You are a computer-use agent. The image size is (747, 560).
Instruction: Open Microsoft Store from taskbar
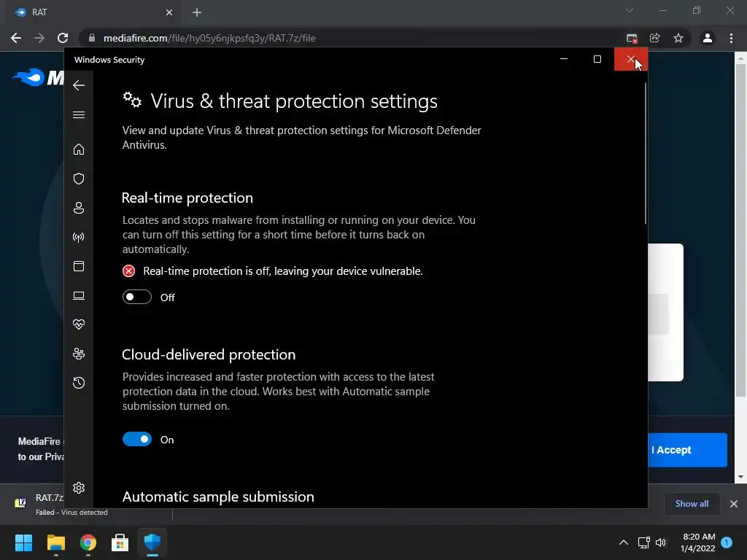(x=120, y=542)
